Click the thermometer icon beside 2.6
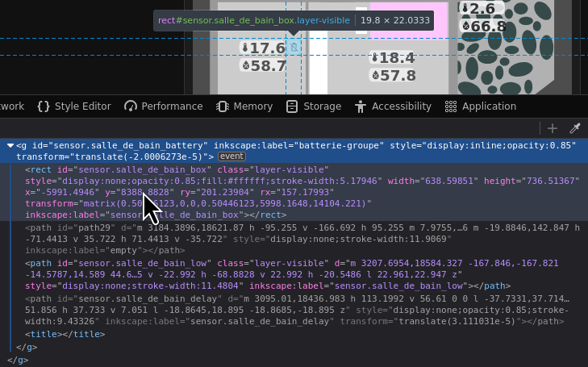This screenshot has height=367, width=588. [465, 8]
